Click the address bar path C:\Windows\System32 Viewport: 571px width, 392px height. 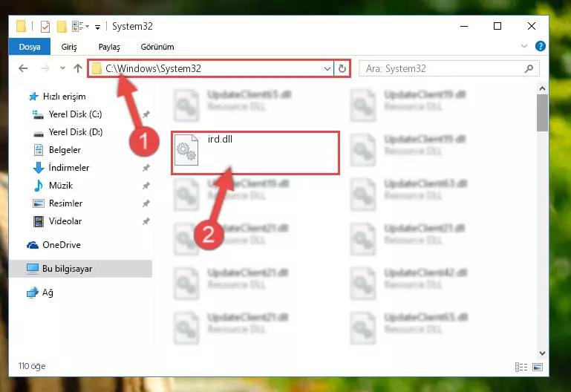[x=153, y=68]
